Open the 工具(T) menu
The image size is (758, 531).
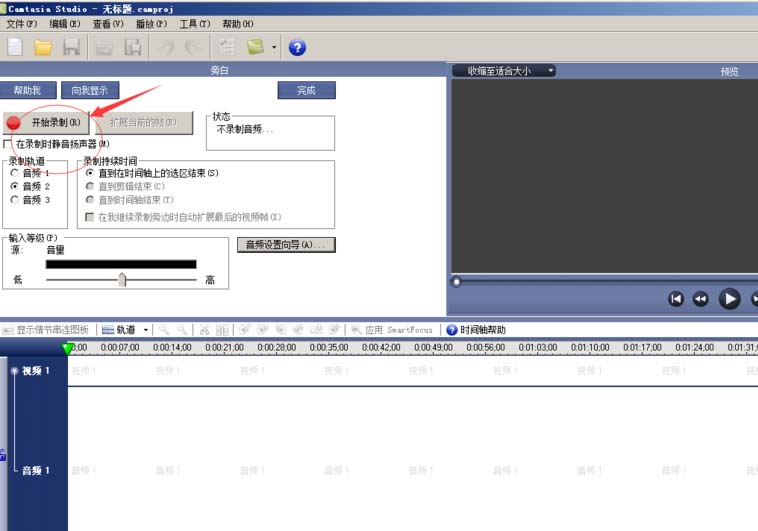[195, 24]
